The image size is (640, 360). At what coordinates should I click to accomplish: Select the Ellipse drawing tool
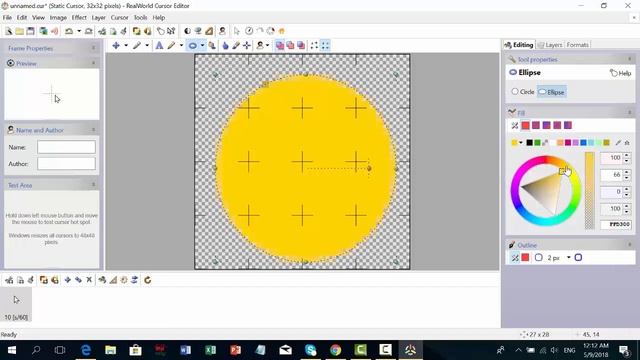click(192, 46)
